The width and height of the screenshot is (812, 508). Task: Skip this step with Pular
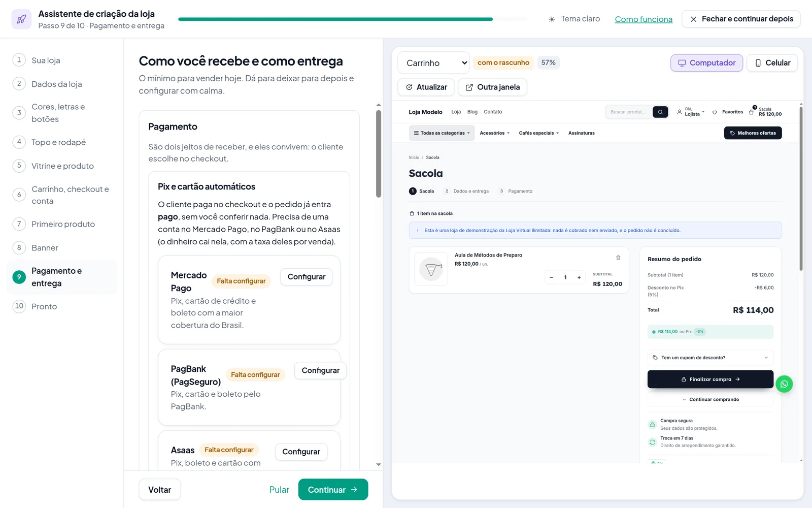tap(279, 490)
